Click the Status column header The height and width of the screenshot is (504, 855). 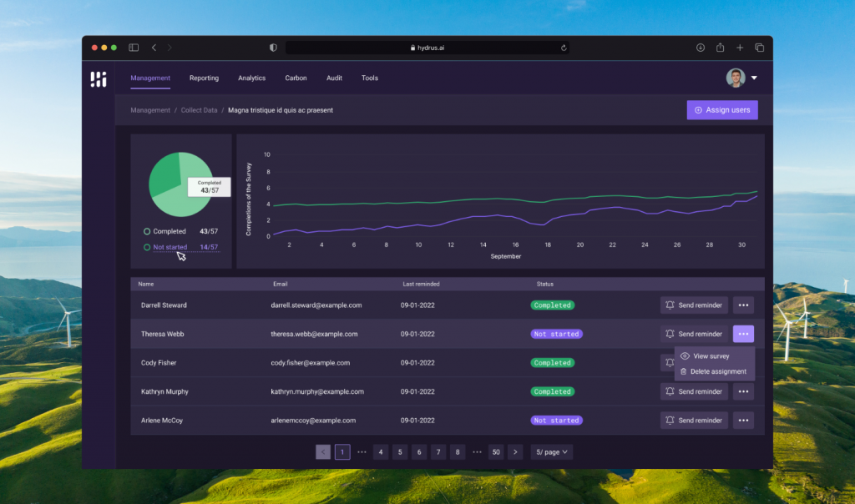[x=544, y=284]
